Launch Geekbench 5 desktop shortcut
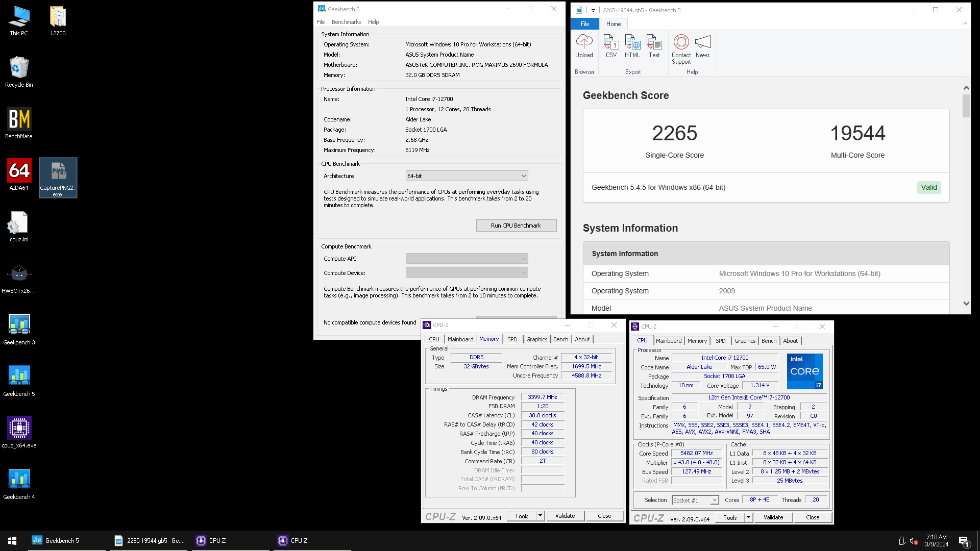 pyautogui.click(x=19, y=382)
